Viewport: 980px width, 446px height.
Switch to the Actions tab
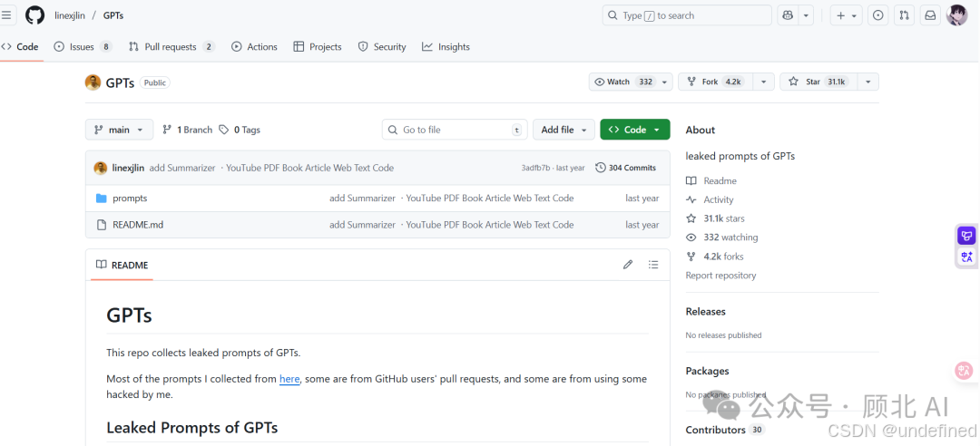(254, 47)
